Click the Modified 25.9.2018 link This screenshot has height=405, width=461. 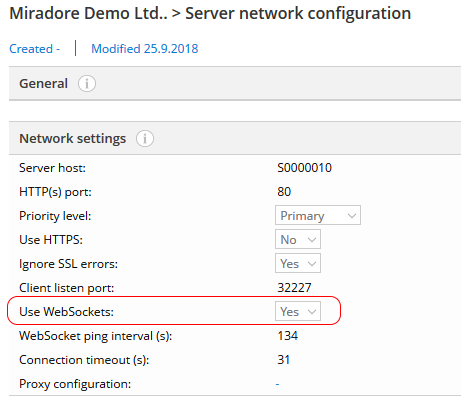145,49
